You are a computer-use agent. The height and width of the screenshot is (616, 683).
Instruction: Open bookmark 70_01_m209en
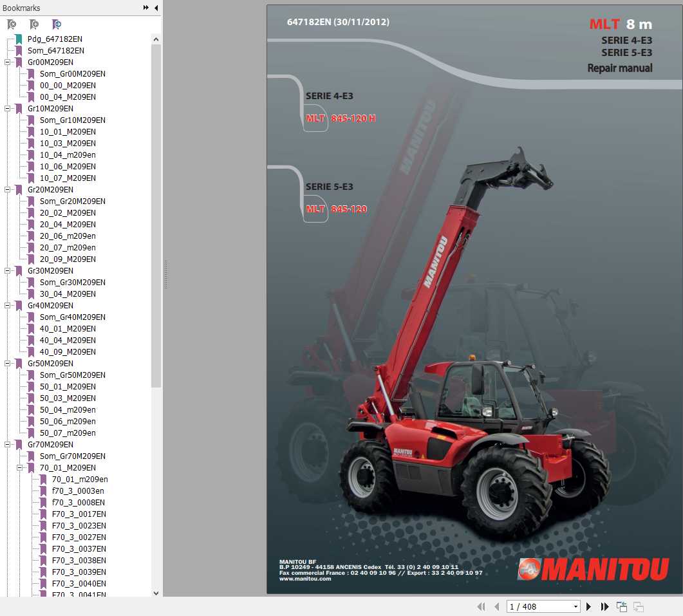pyautogui.click(x=80, y=479)
